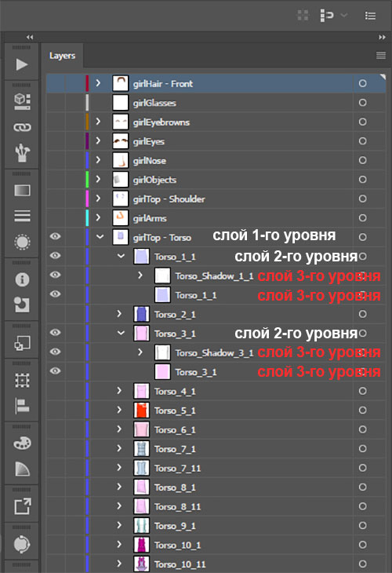Viewport: 392px width, 573px height.
Task: Click target circle for Torso_5_1
Action: [x=362, y=410]
